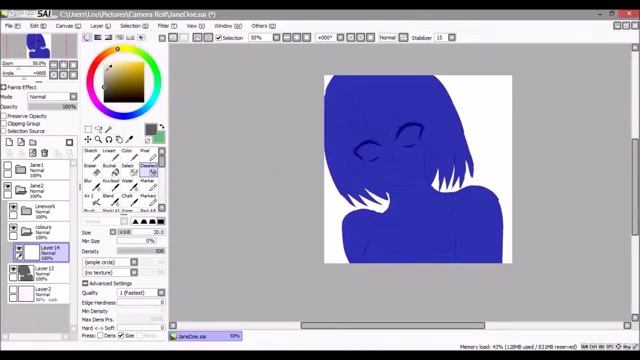Toggle Selection Source checkbox
Screen dimensions: 640x360
[4, 131]
